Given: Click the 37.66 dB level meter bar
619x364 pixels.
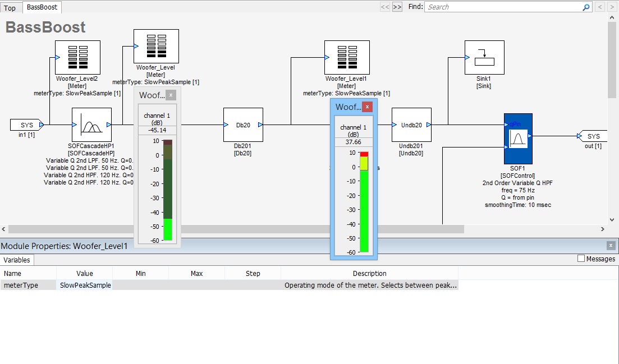Looking at the screenshot, I should pyautogui.click(x=364, y=202).
